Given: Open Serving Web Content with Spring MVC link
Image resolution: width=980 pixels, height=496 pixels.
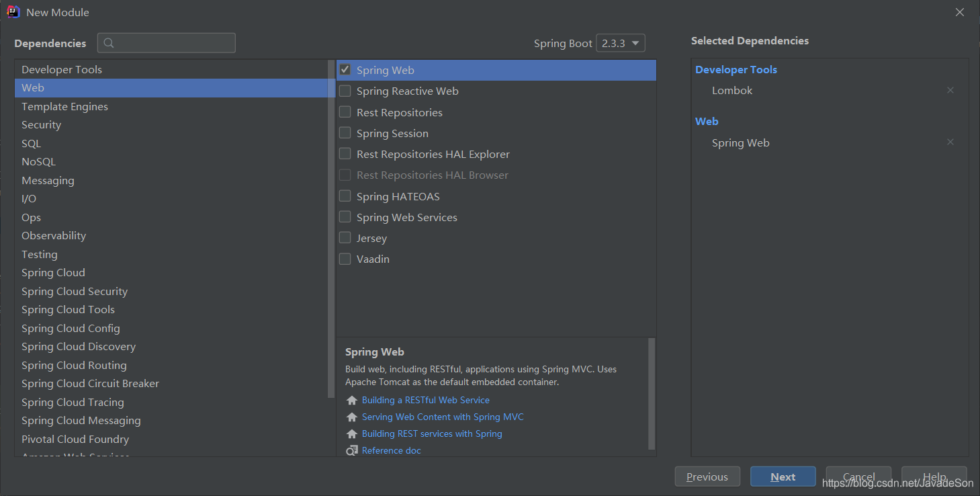Looking at the screenshot, I should click(x=443, y=417).
